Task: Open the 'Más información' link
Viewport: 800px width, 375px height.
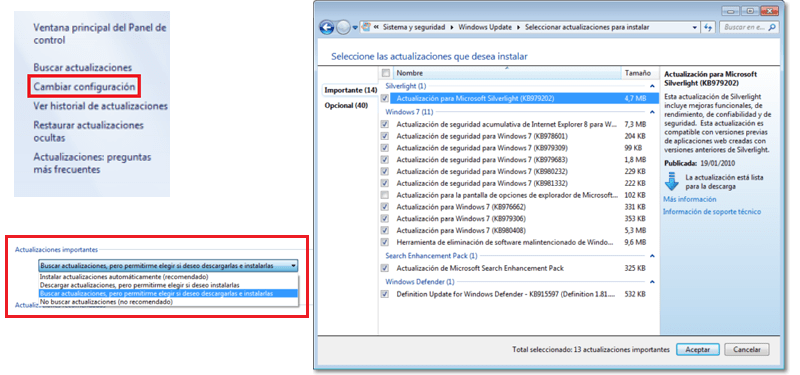Action: [689, 199]
